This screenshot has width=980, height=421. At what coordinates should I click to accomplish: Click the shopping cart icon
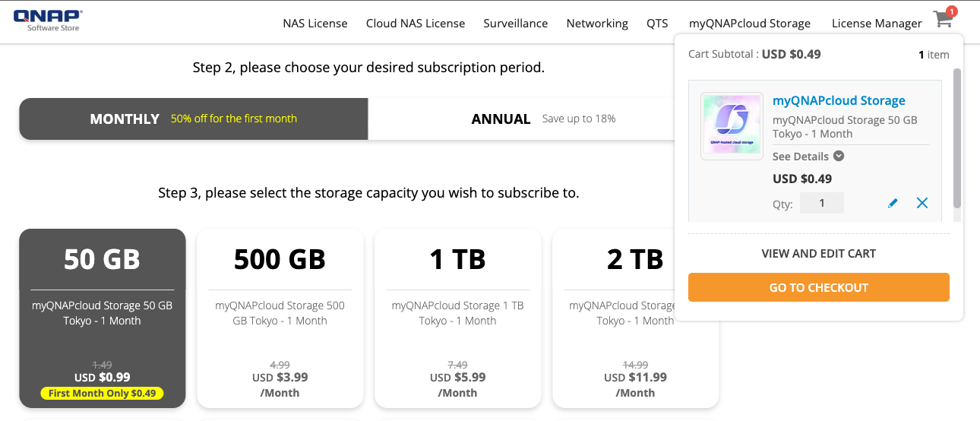pyautogui.click(x=943, y=21)
